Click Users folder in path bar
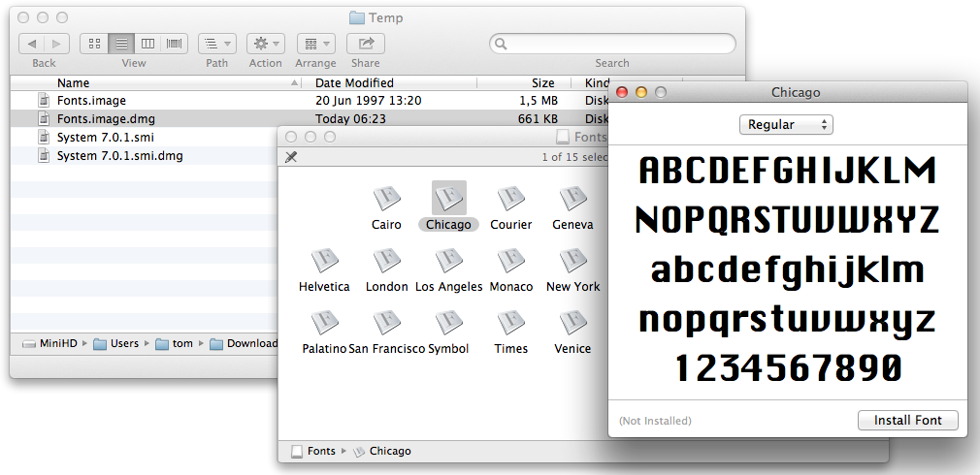 [x=116, y=343]
